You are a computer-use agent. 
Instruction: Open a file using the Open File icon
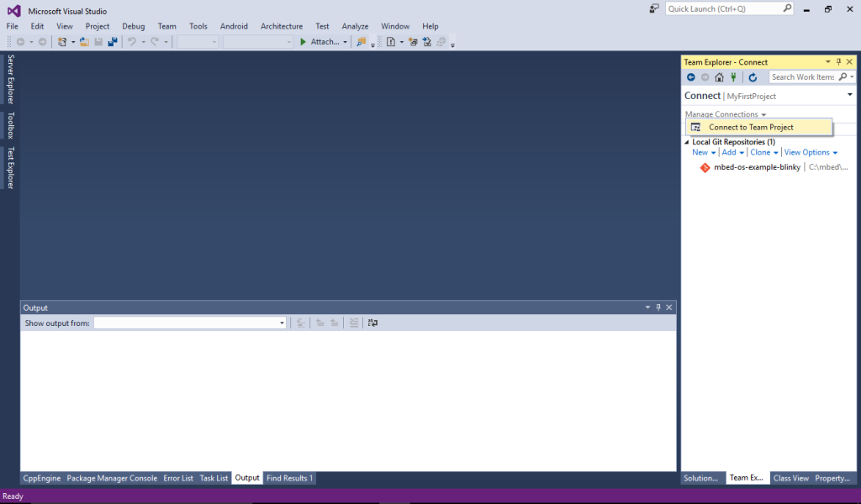[x=84, y=41]
